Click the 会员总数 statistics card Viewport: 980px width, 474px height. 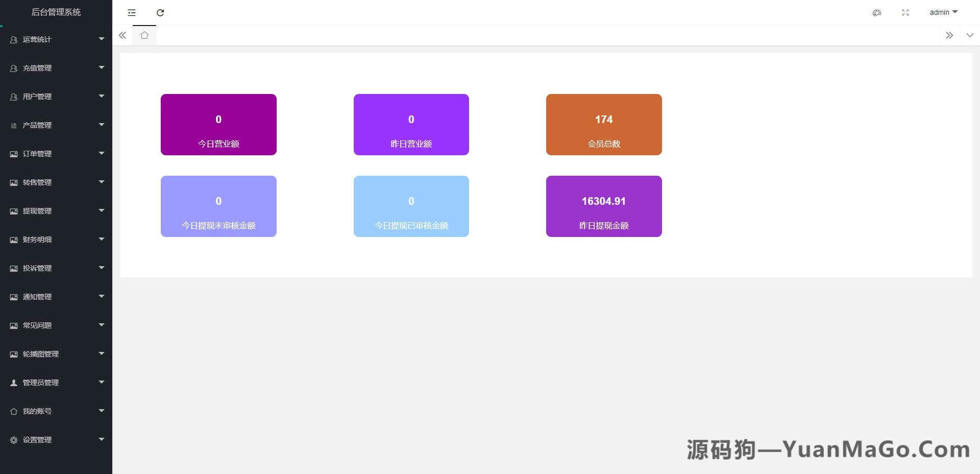tap(603, 124)
